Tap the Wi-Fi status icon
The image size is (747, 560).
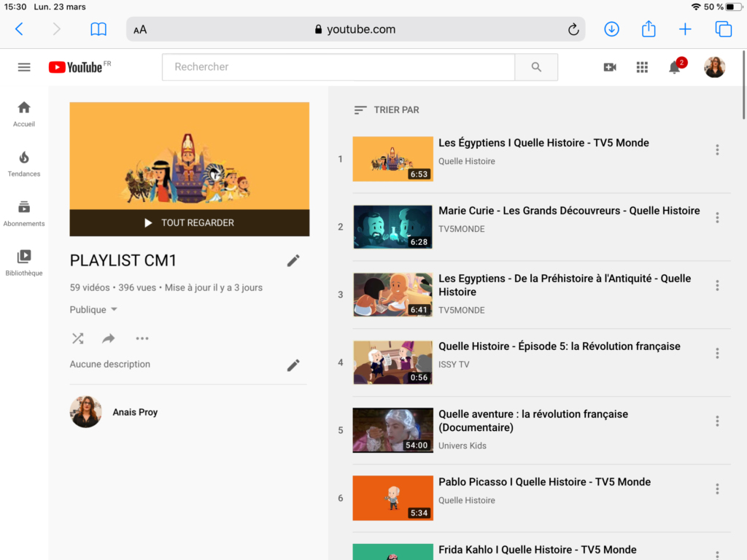[x=696, y=7]
